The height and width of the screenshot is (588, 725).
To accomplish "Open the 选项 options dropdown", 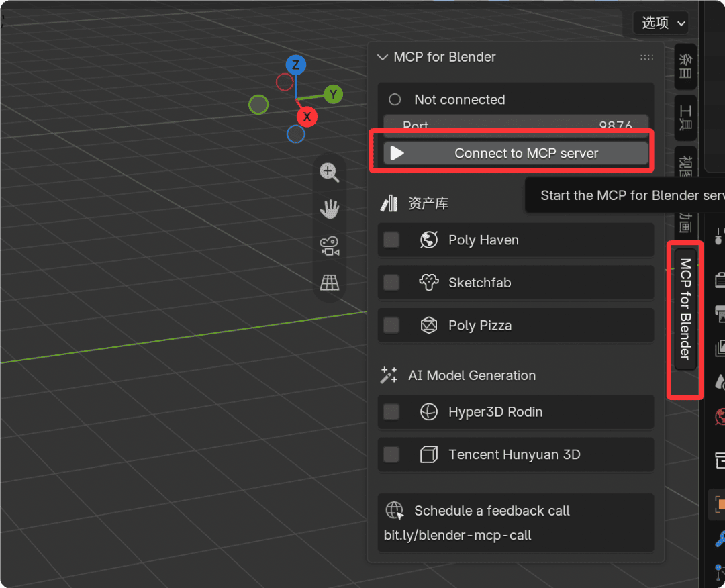I will click(x=661, y=23).
